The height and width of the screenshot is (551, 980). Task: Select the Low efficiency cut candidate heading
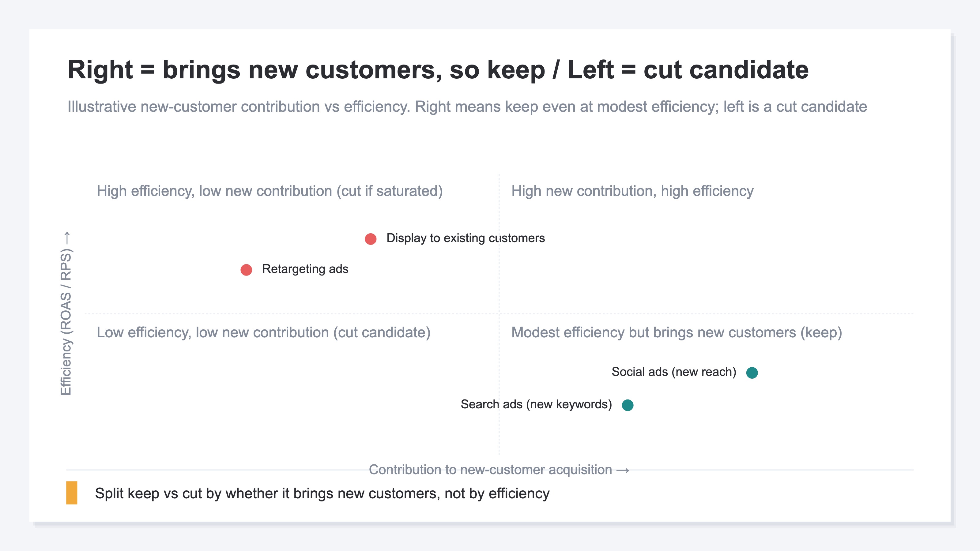pyautogui.click(x=264, y=332)
